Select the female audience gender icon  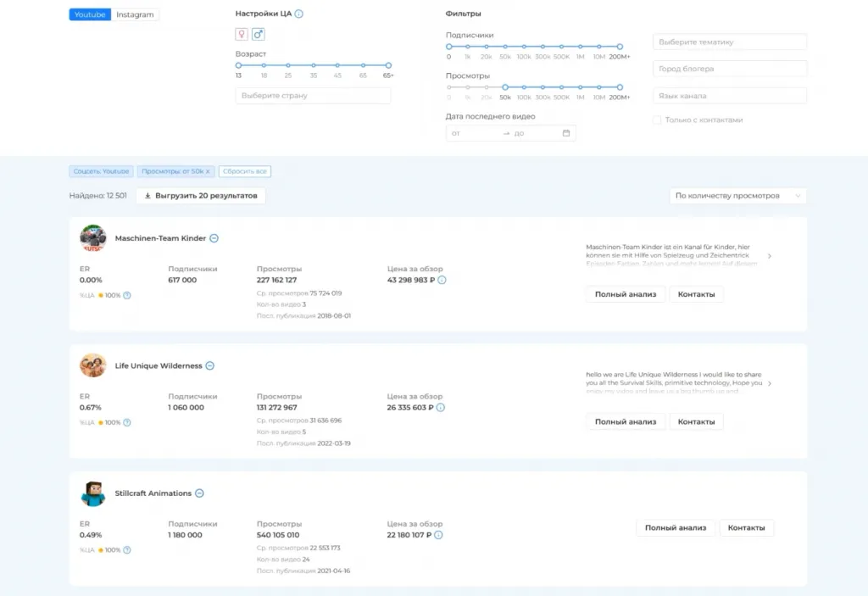click(242, 35)
